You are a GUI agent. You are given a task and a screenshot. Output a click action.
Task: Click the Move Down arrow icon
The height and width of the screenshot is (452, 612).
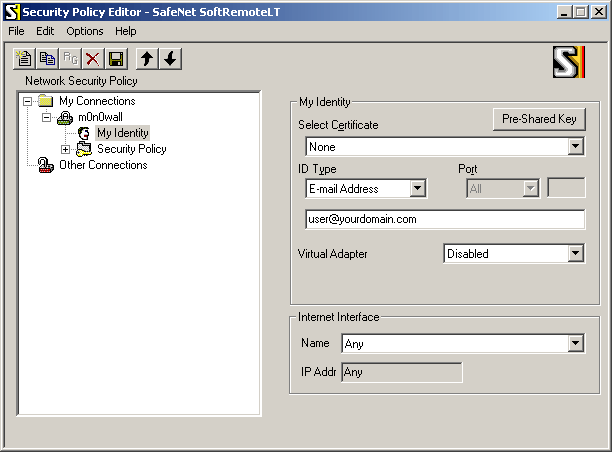click(170, 59)
